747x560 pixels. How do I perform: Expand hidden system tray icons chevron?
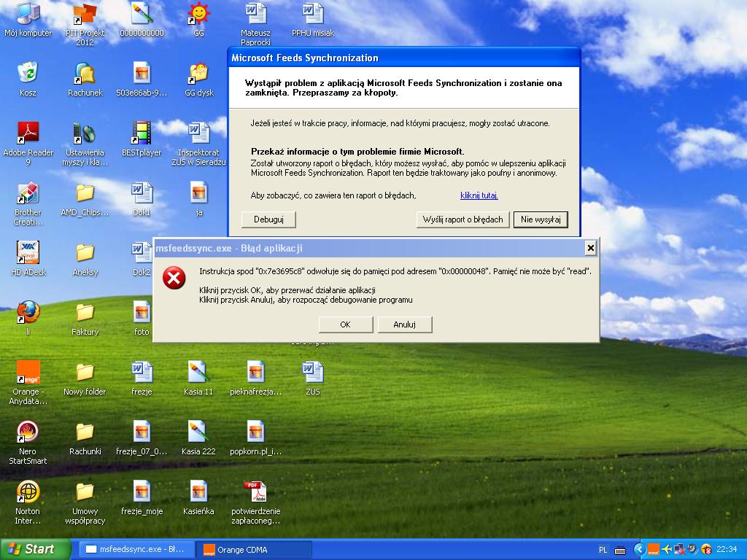pyautogui.click(x=639, y=550)
